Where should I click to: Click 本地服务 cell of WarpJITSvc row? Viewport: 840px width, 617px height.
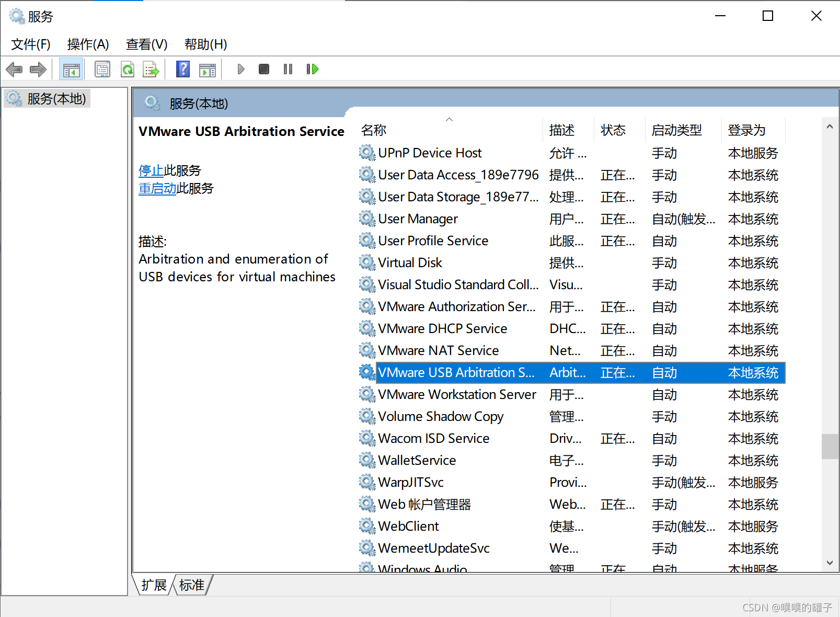pyautogui.click(x=753, y=482)
